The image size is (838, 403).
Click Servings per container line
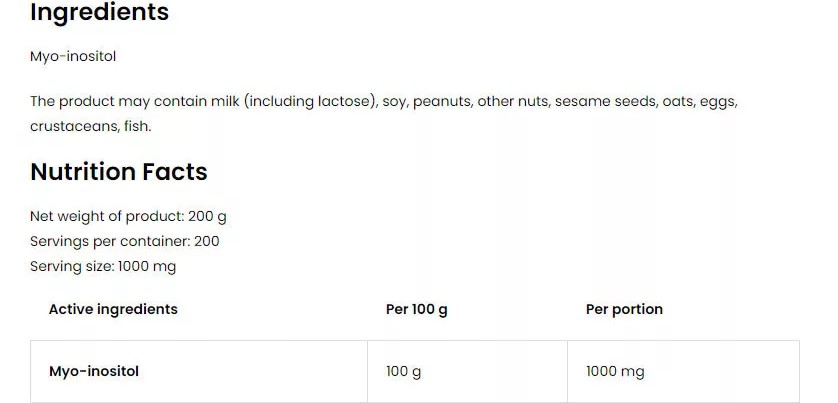(125, 241)
